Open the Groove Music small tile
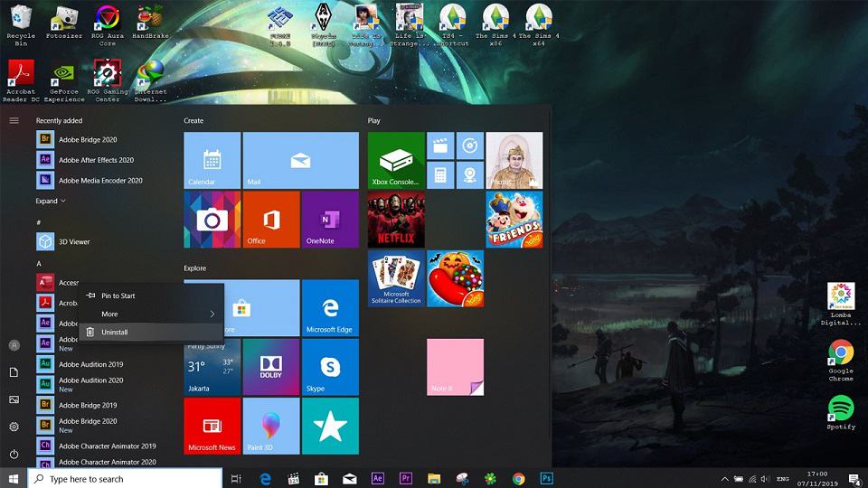 (470, 145)
